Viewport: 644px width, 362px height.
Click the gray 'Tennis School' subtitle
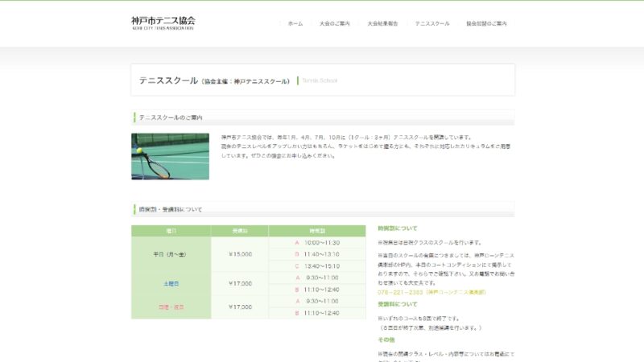[x=320, y=80]
